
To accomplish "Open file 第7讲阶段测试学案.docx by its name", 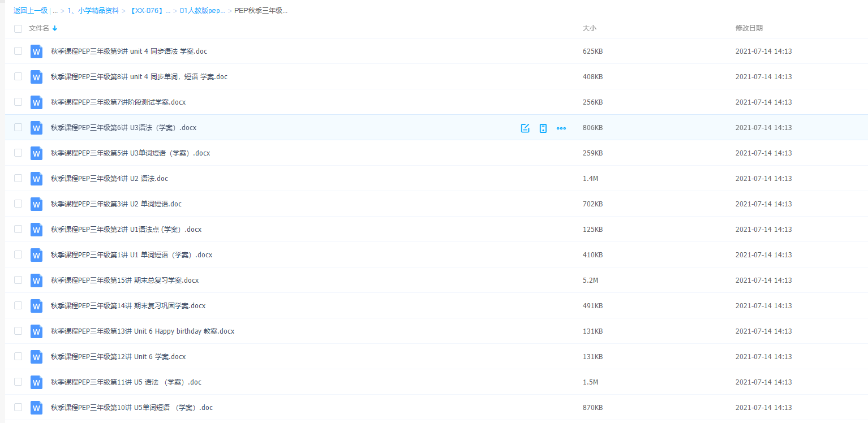I will tap(118, 102).
